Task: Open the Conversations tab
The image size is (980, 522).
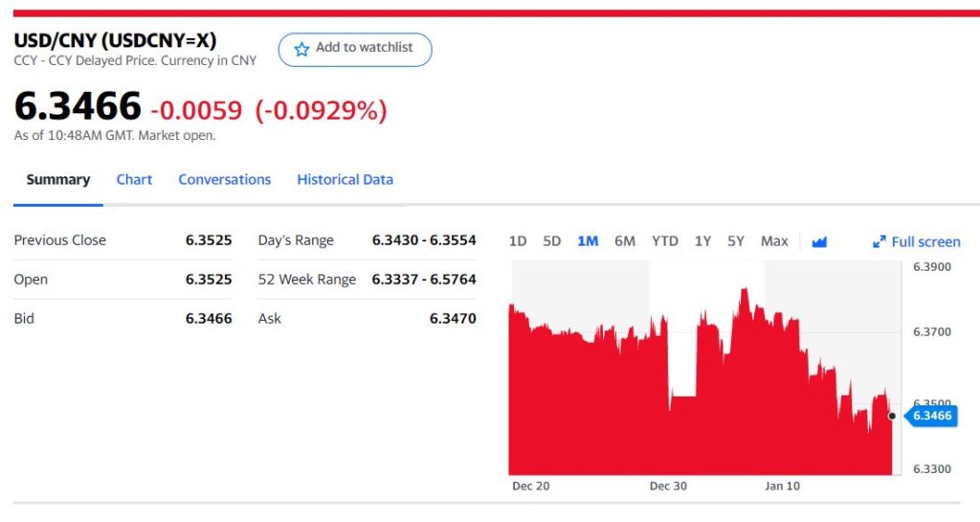Action: (x=224, y=179)
